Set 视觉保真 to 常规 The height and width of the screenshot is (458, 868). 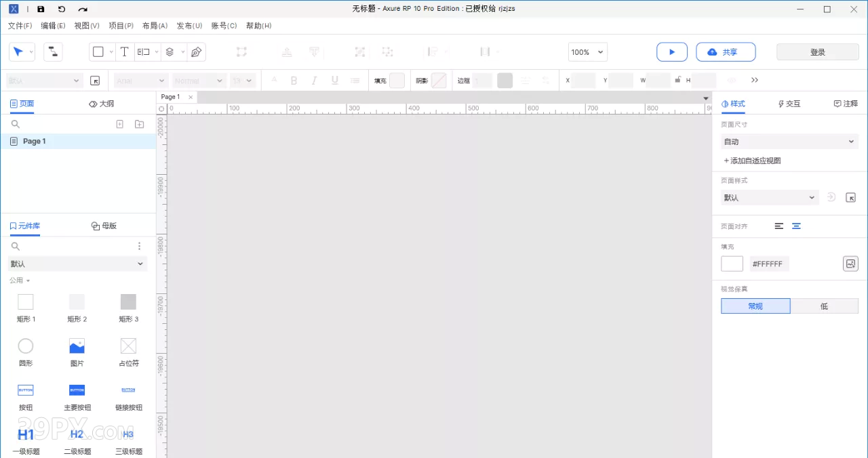(x=755, y=306)
